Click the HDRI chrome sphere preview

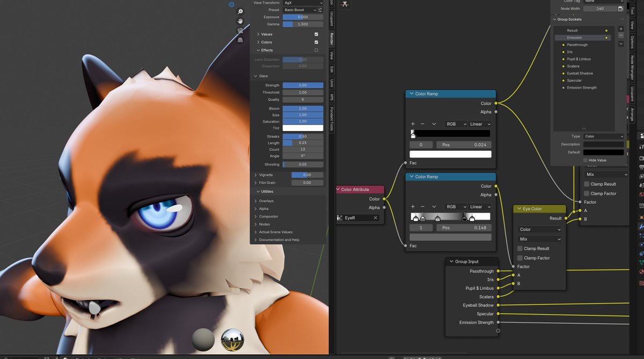click(x=232, y=340)
